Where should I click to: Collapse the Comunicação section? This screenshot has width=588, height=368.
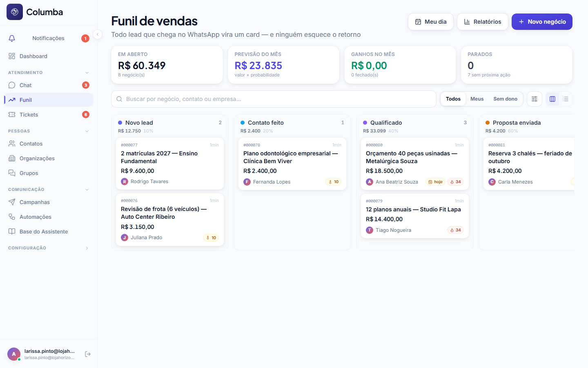tap(87, 190)
